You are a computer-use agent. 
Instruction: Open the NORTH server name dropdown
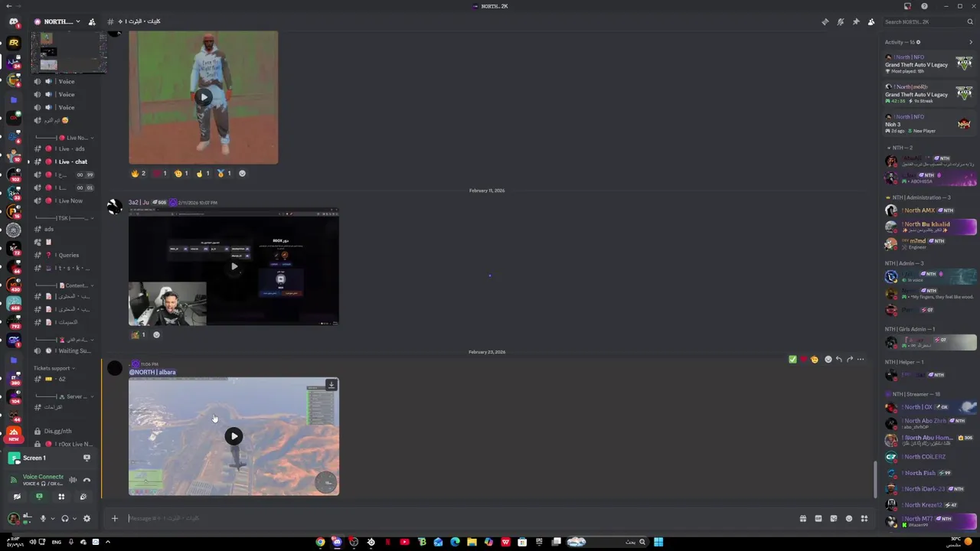click(57, 21)
